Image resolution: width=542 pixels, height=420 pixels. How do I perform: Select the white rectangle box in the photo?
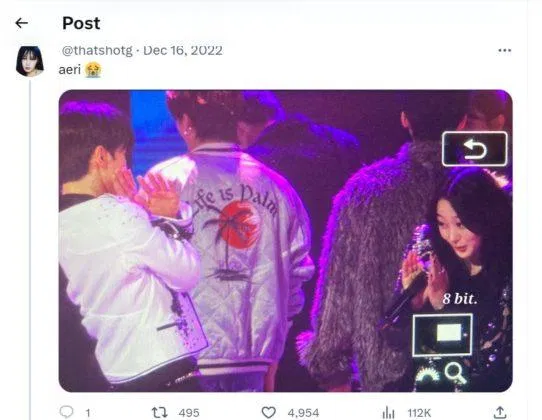[442, 334]
